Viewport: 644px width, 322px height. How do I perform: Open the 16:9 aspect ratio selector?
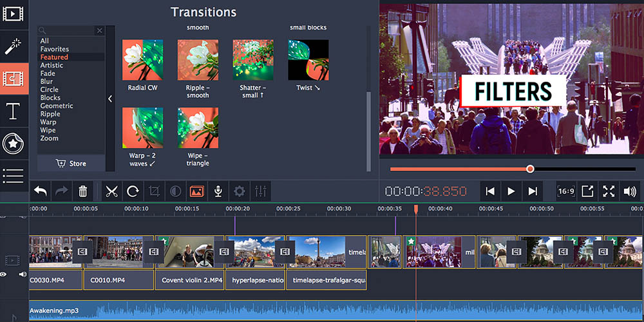coord(566,191)
